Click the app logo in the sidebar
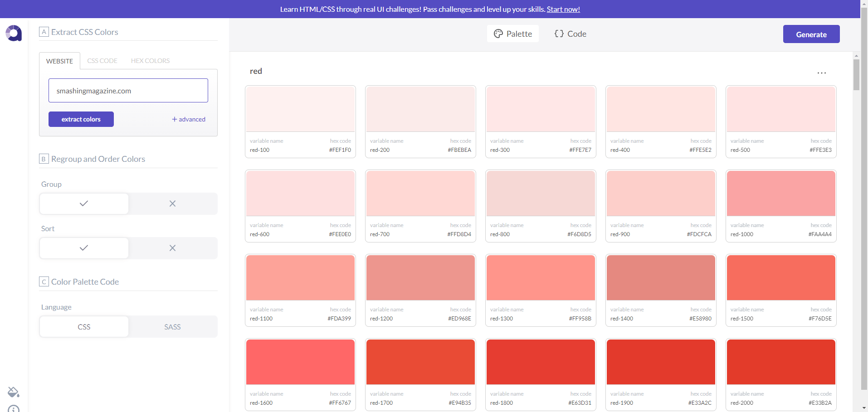Viewport: 868px width, 412px height. click(x=14, y=33)
